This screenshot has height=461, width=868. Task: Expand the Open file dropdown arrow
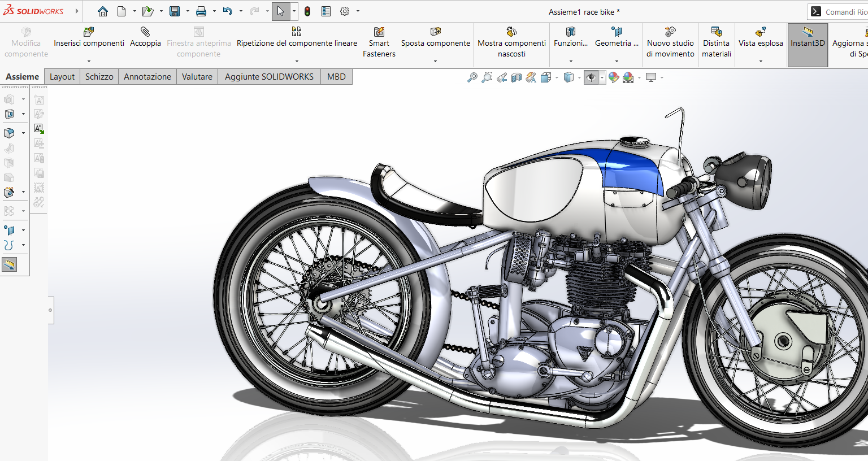click(161, 11)
